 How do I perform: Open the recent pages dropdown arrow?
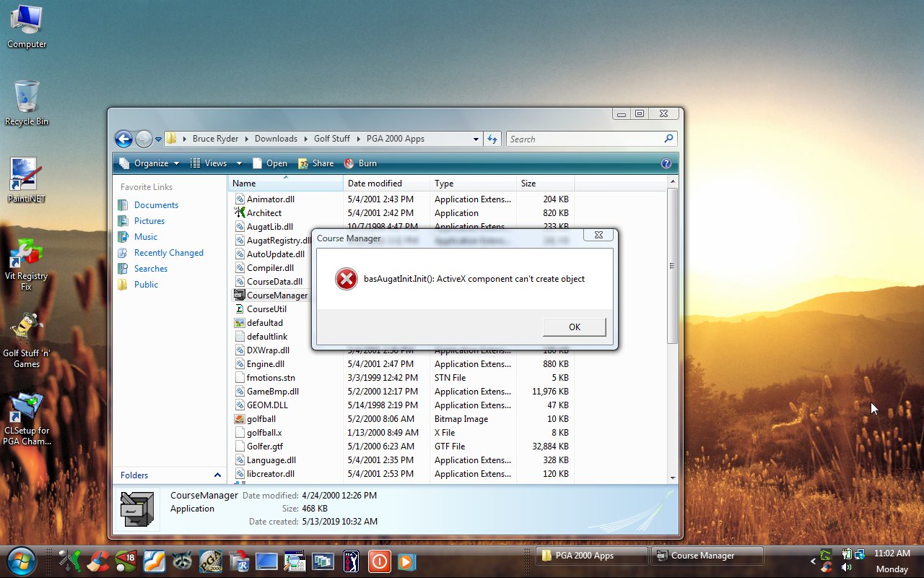coord(158,139)
